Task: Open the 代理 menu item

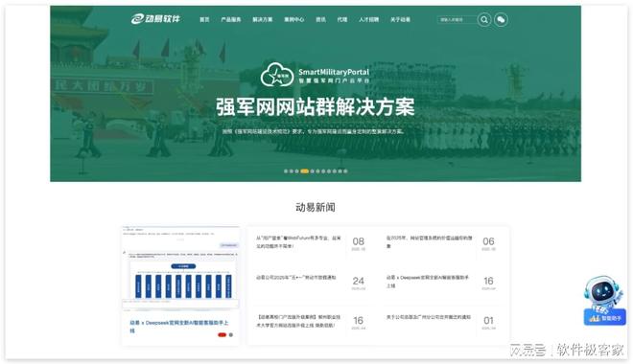Action: tap(342, 19)
